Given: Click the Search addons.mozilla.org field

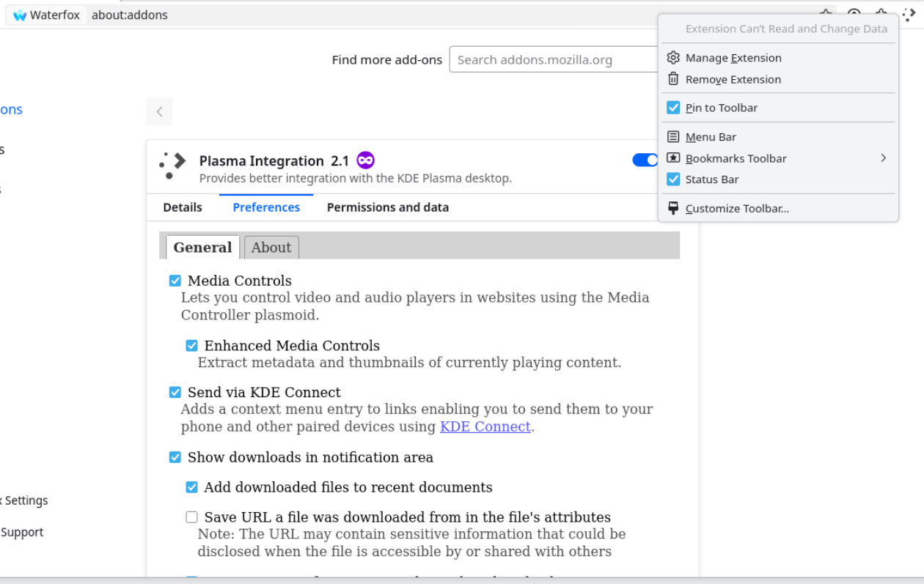Looking at the screenshot, I should [554, 60].
